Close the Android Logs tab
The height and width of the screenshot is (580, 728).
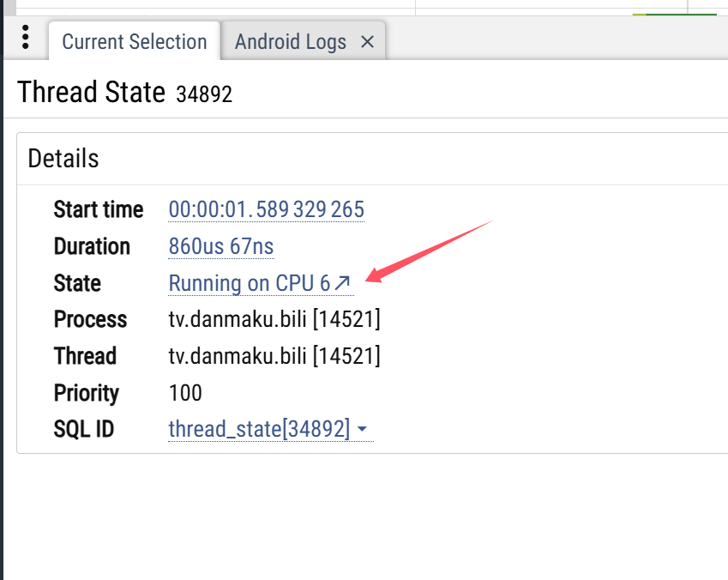(x=367, y=41)
